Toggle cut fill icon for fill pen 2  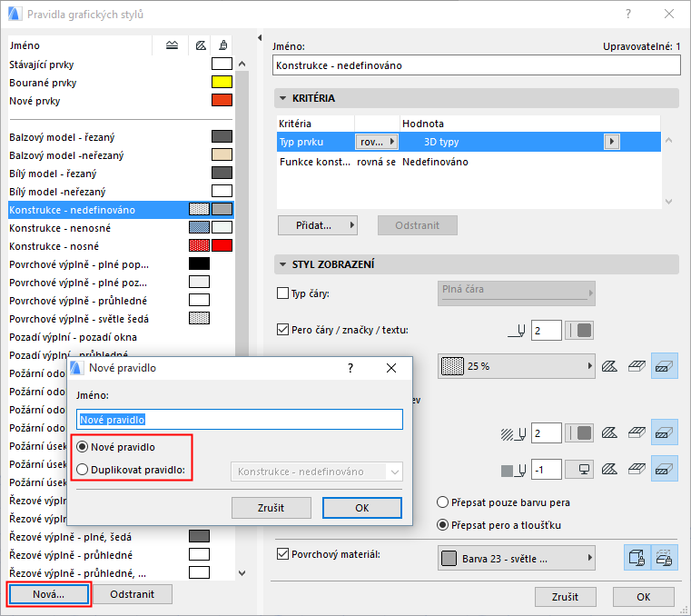(664, 433)
